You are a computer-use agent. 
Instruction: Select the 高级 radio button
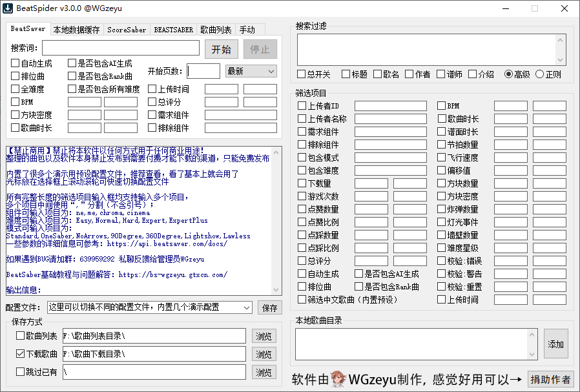[509, 74]
